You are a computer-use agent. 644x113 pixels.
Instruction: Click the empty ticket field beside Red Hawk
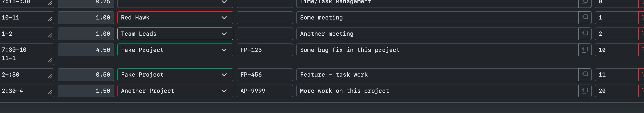point(265,18)
